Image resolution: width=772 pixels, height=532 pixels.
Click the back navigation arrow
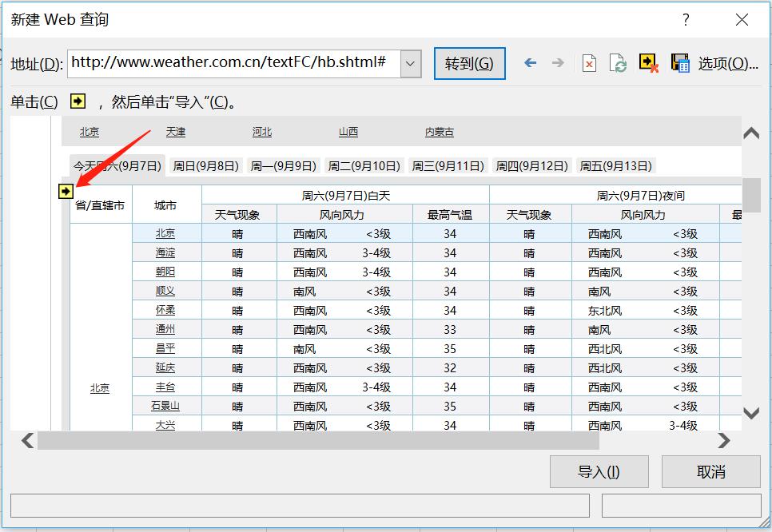(x=530, y=62)
